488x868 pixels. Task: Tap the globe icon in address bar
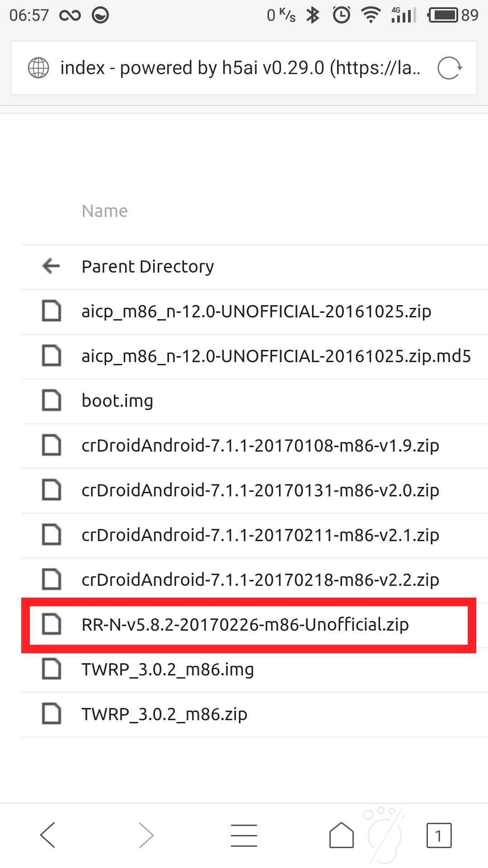click(38, 68)
